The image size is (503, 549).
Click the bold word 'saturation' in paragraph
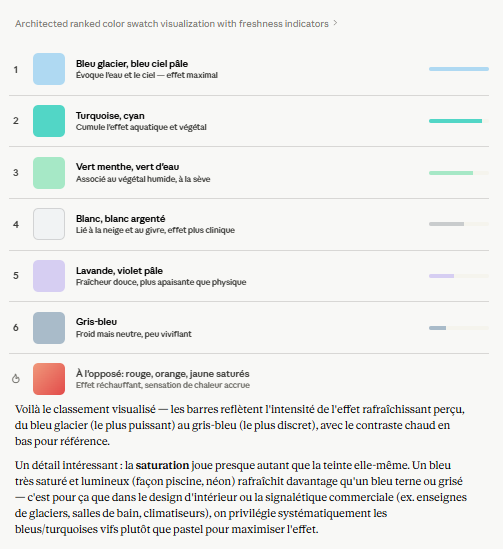coord(162,465)
